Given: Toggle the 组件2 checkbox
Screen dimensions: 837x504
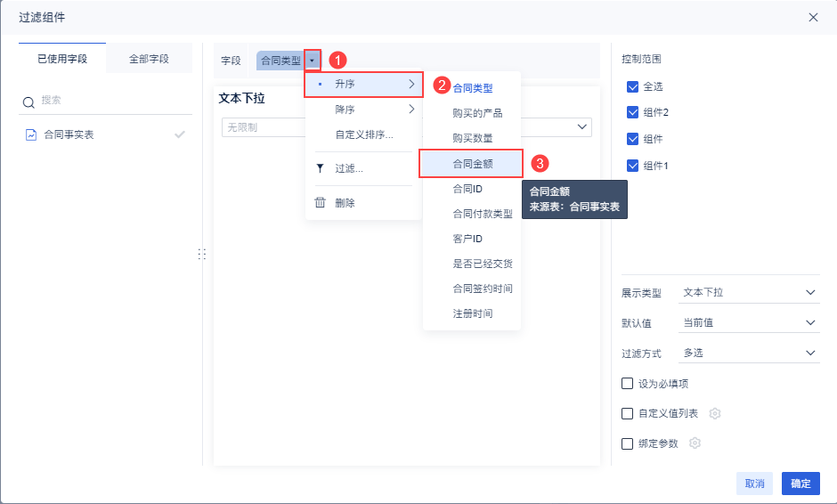Looking at the screenshot, I should (633, 113).
